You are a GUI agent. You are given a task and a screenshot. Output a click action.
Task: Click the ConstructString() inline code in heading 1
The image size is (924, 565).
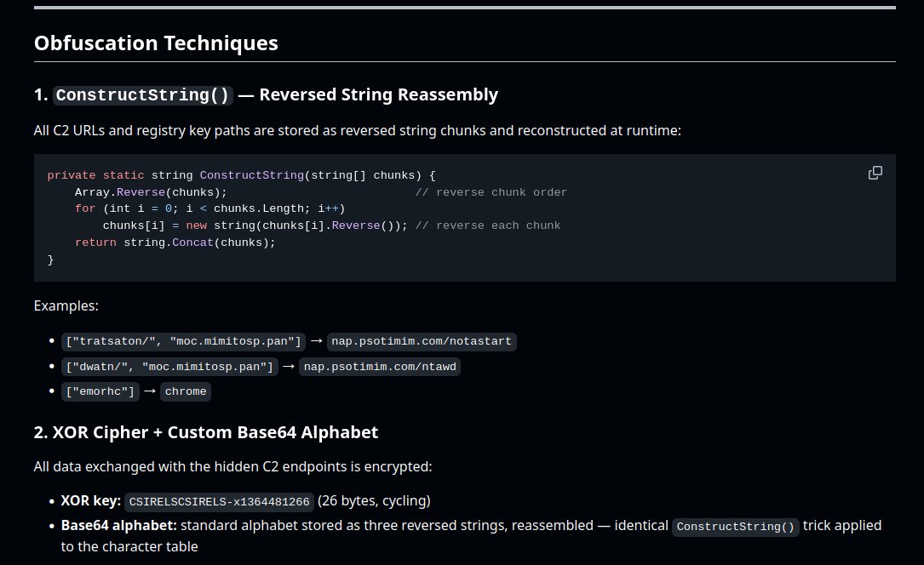click(142, 94)
